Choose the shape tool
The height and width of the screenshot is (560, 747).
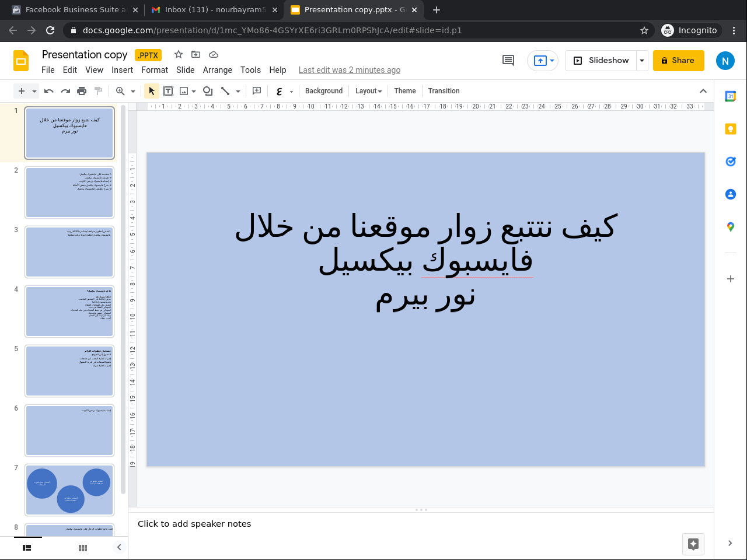(x=208, y=91)
